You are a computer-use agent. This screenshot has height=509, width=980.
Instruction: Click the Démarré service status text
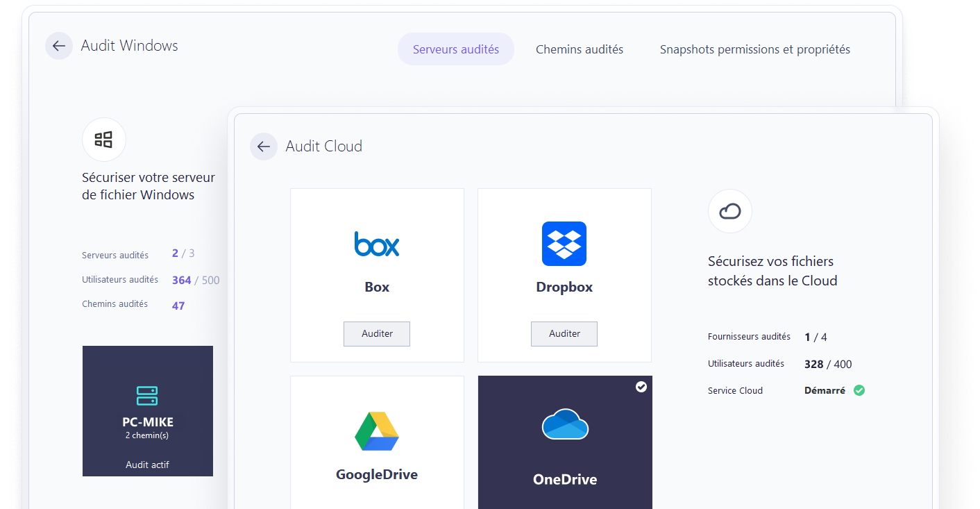pyautogui.click(x=825, y=391)
